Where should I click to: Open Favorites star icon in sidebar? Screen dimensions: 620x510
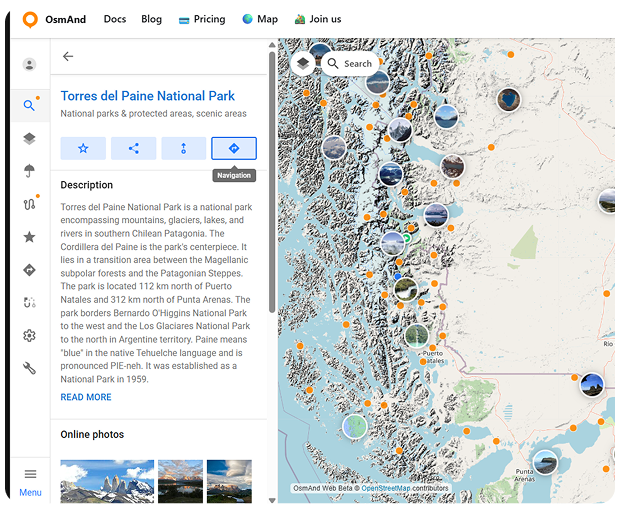coord(29,237)
